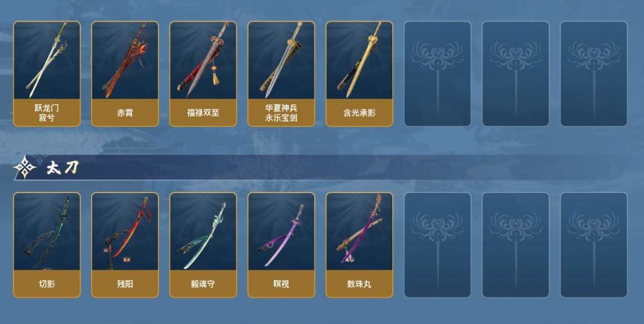
Task: Click last empty slot in 太刀 row
Action: click(593, 245)
